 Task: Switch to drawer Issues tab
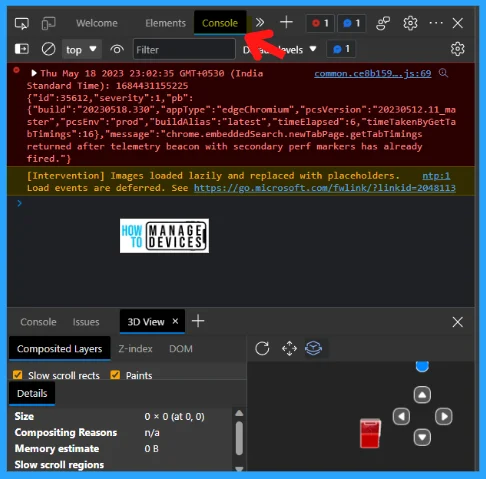pyautogui.click(x=86, y=322)
